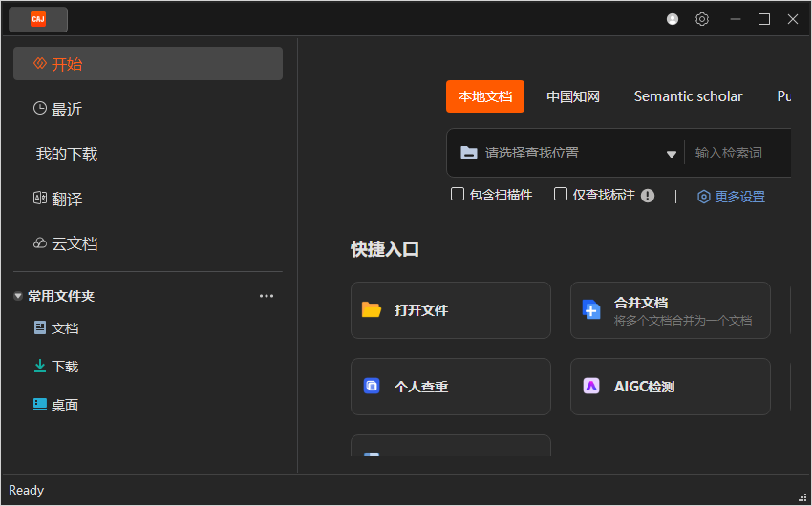
Task: Tick the 仅查找标注 checkbox
Action: [561, 194]
